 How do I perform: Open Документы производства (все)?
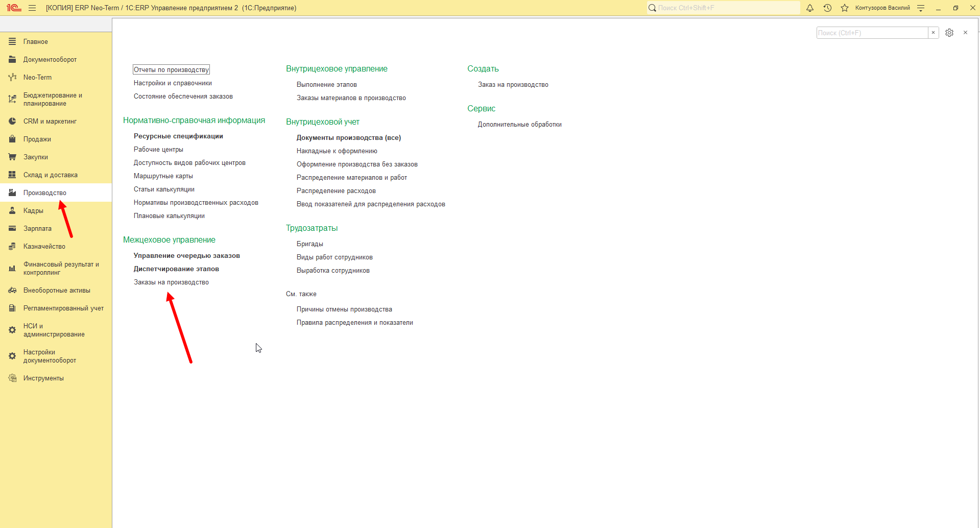pos(349,137)
